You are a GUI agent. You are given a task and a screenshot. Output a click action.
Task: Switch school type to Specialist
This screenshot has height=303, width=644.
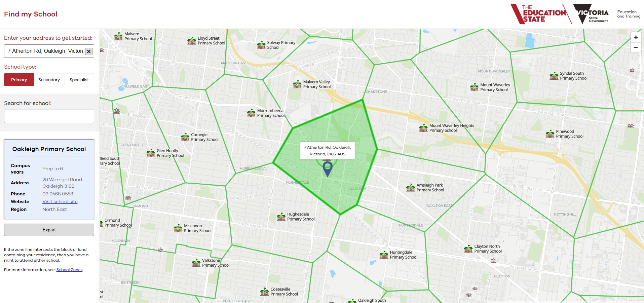coord(79,80)
